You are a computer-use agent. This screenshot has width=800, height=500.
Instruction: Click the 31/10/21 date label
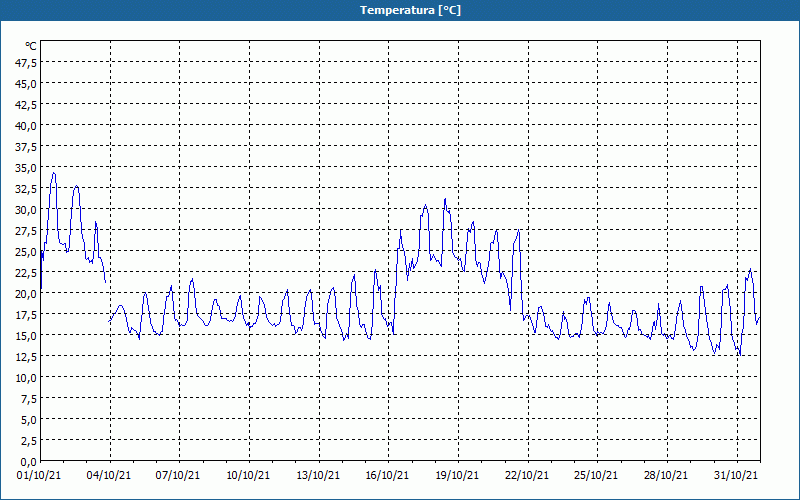tap(736, 476)
